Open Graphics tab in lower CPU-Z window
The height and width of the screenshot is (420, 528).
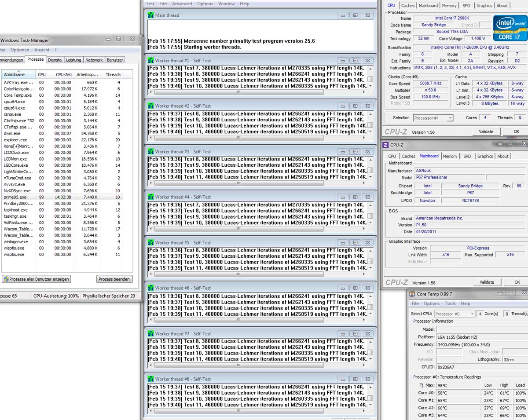[485, 156]
